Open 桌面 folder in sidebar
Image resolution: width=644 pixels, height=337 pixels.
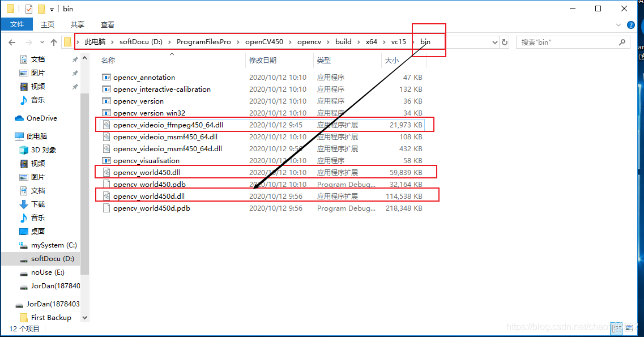pyautogui.click(x=38, y=231)
